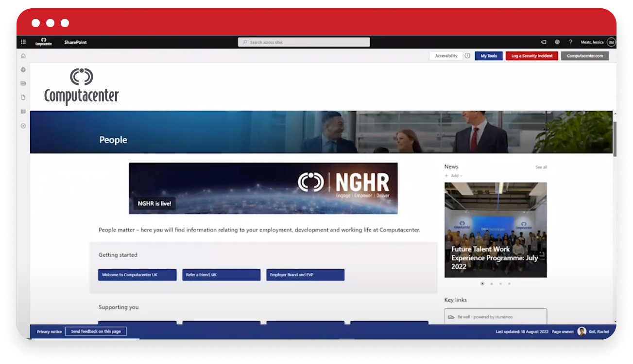Viewport: 633px width, 364px height.
Task: Open My lists icon in left rail
Action: 23,112
